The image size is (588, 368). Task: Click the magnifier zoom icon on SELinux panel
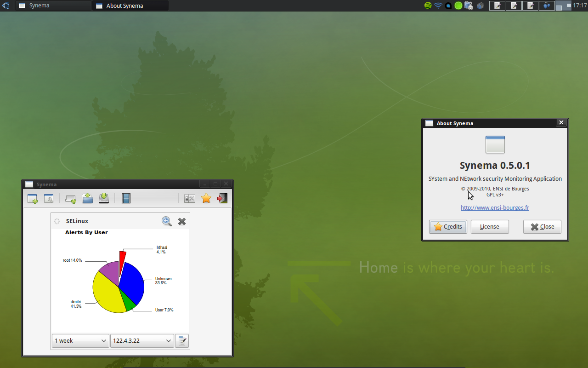coord(167,221)
